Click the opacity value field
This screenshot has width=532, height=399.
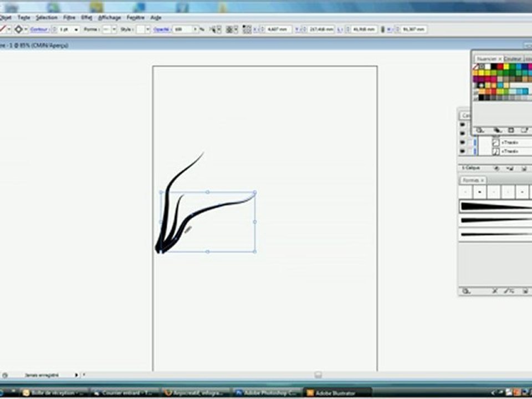182,29
